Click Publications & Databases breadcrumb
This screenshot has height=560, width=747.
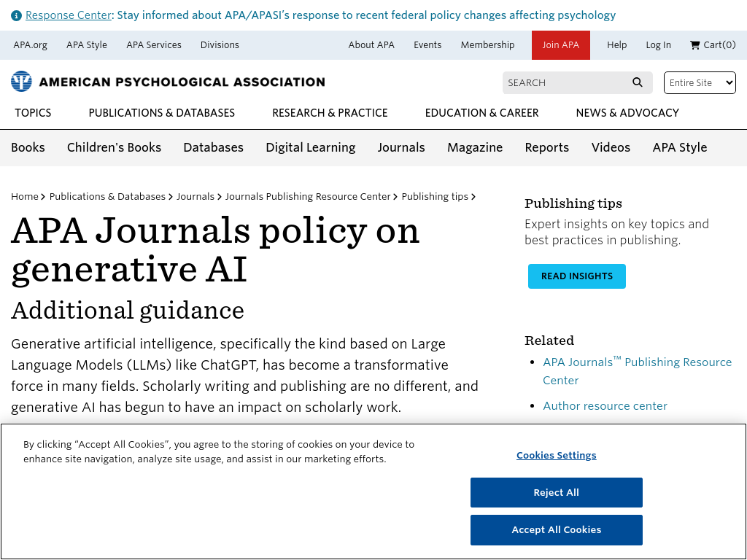coord(107,197)
